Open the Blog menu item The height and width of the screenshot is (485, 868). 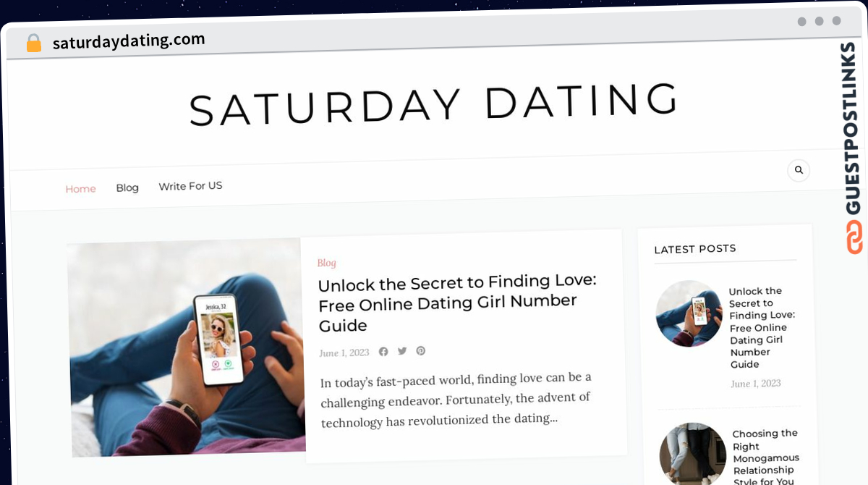tap(127, 187)
